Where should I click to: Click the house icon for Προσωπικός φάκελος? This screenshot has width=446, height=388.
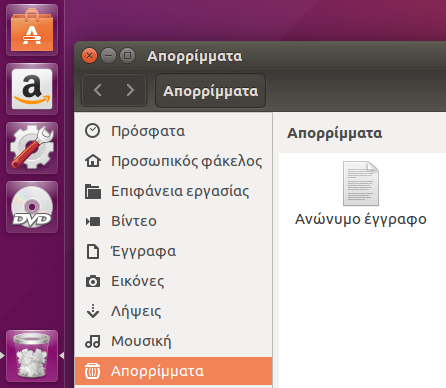click(x=93, y=161)
